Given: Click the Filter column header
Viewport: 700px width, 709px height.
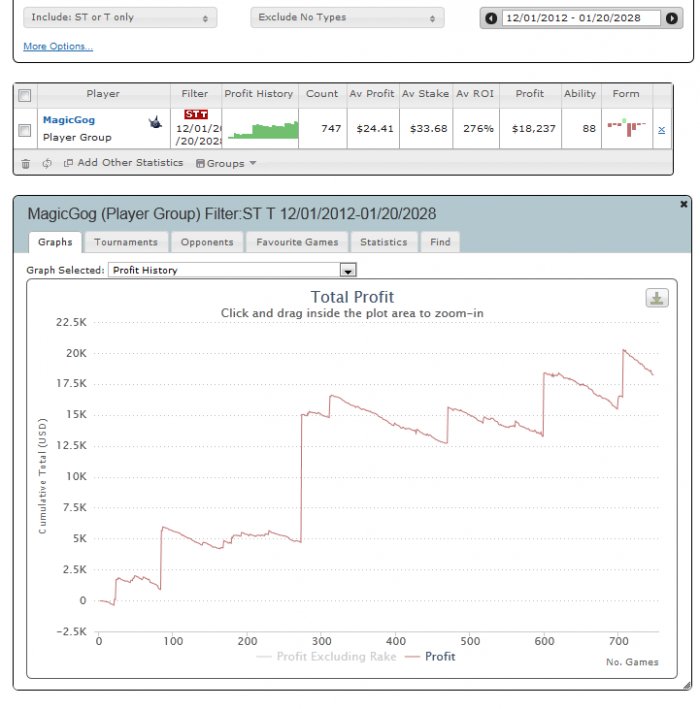Looking at the screenshot, I should [x=195, y=94].
